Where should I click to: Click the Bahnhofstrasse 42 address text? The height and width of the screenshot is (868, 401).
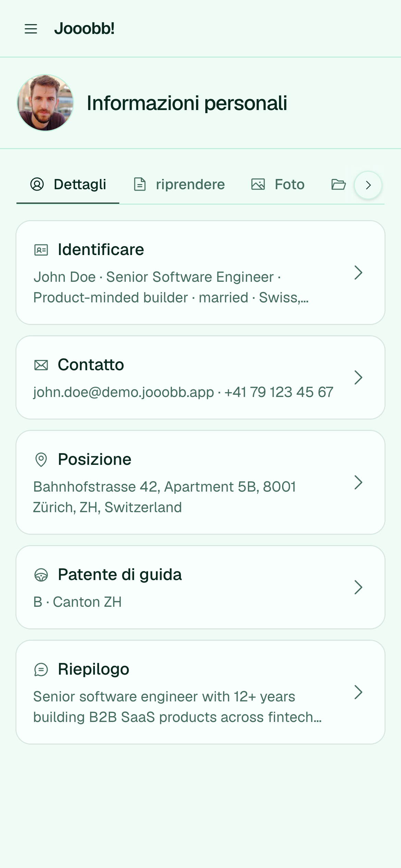(165, 497)
